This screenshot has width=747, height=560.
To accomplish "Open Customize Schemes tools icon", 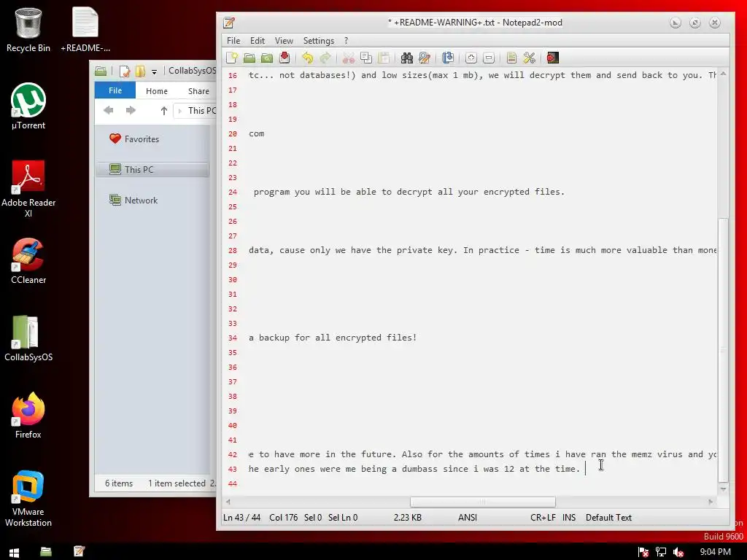I will [x=530, y=58].
